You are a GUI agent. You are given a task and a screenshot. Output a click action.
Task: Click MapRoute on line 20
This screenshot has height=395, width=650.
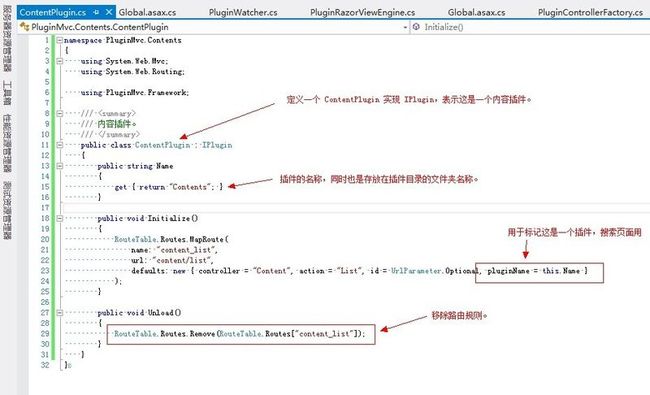[206, 239]
